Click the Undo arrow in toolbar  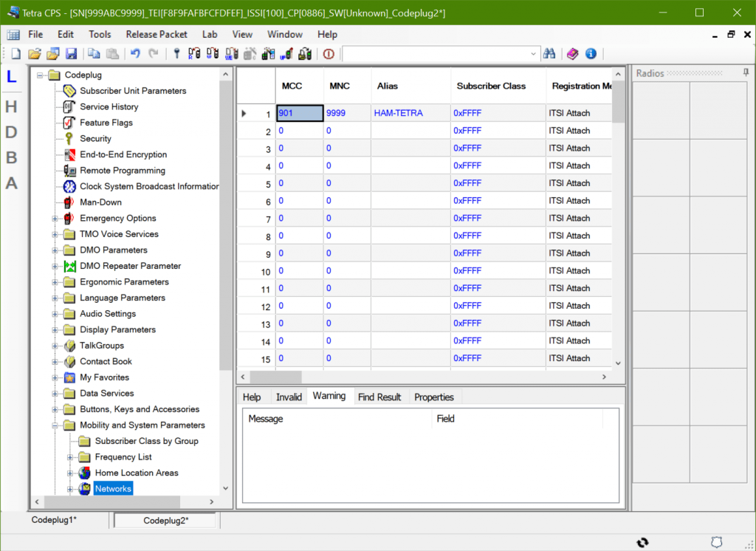[135, 54]
